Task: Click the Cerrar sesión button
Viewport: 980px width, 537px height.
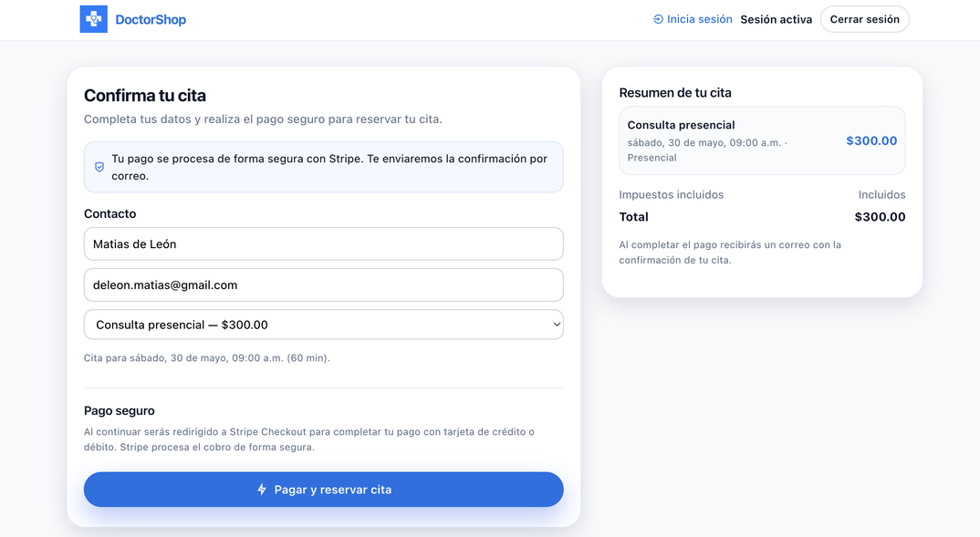Action: point(864,19)
